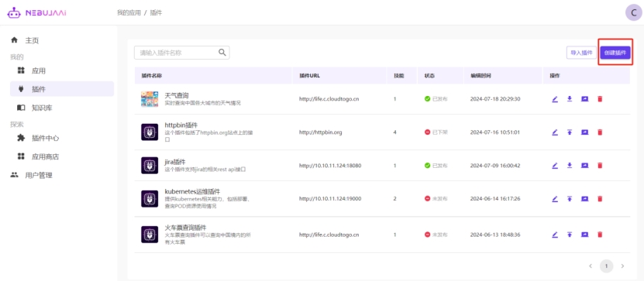Viewport: 644px width, 281px height.
Task: Go to next page arrow
Action: pos(622,266)
